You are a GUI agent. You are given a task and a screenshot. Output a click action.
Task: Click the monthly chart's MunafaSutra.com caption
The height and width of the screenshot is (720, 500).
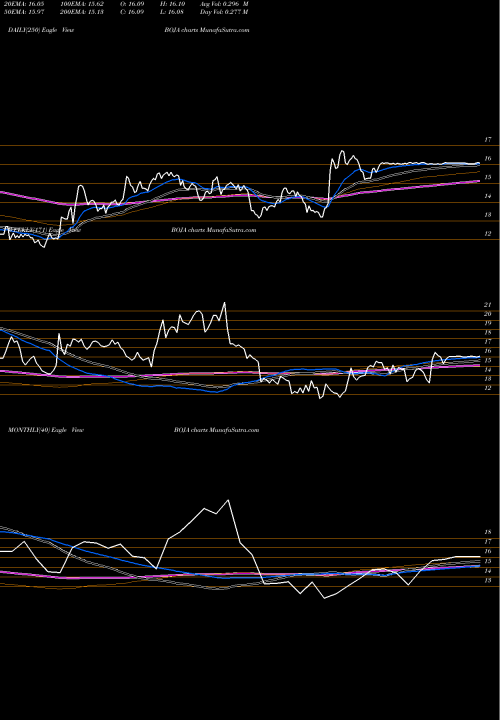tap(217, 430)
